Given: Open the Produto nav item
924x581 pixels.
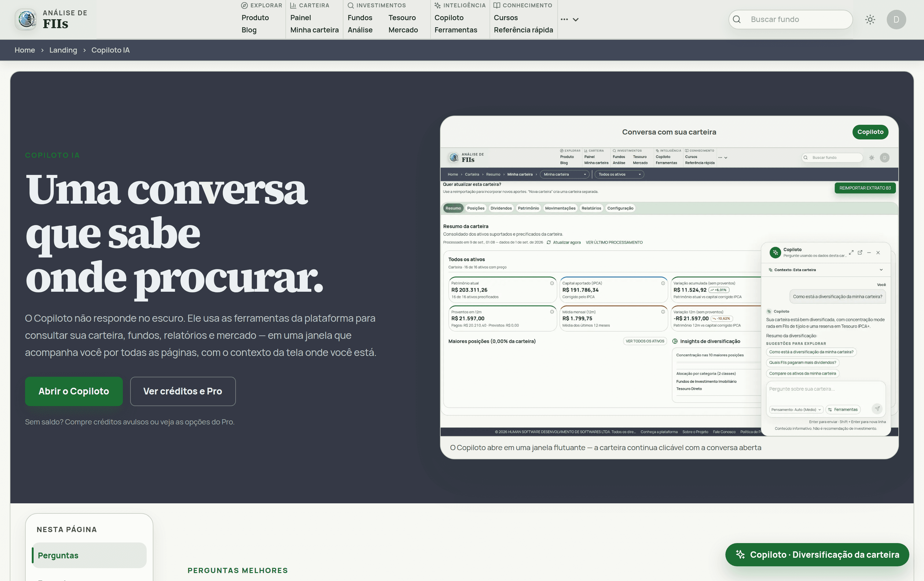Looking at the screenshot, I should click(255, 18).
